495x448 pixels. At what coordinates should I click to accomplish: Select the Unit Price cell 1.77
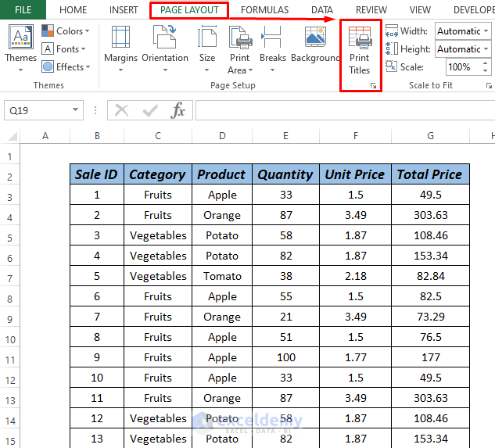356,357
